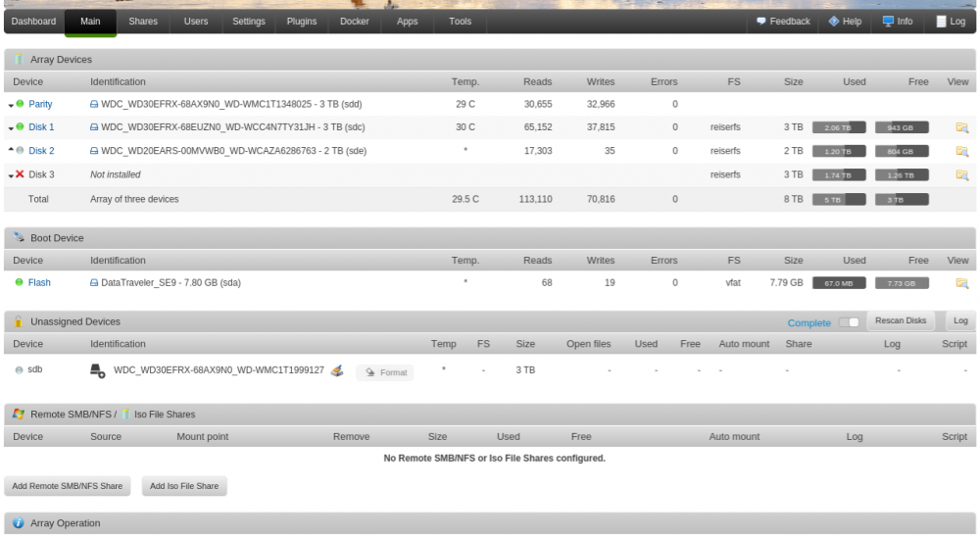Open the Dashboard tab
980x538 pixels.
pyautogui.click(x=33, y=22)
